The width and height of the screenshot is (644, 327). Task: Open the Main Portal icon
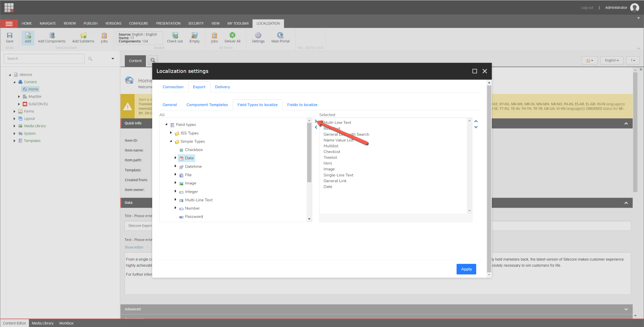pyautogui.click(x=280, y=37)
